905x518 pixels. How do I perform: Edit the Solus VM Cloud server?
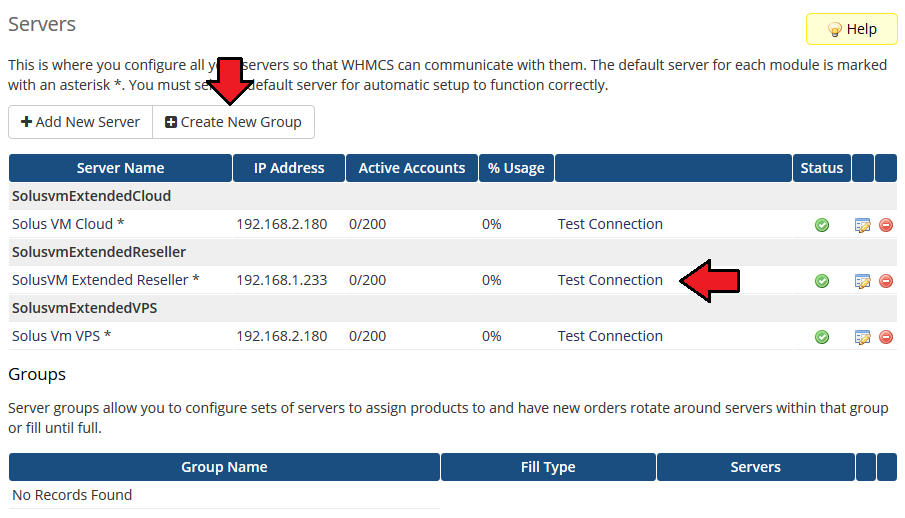point(862,225)
